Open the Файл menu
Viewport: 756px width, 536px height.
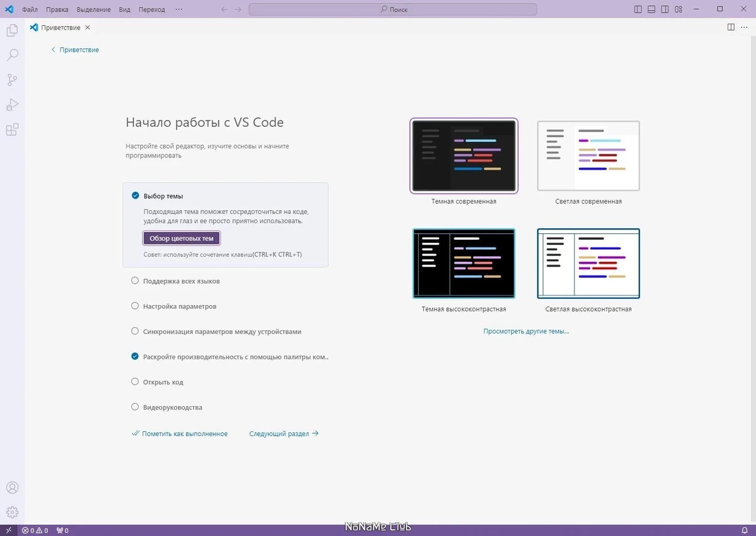pos(30,9)
